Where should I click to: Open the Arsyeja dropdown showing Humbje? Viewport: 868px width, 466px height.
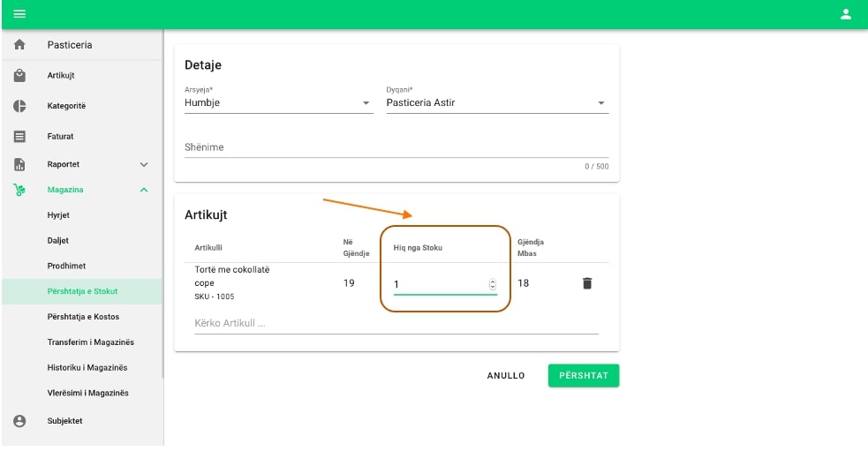[278, 103]
